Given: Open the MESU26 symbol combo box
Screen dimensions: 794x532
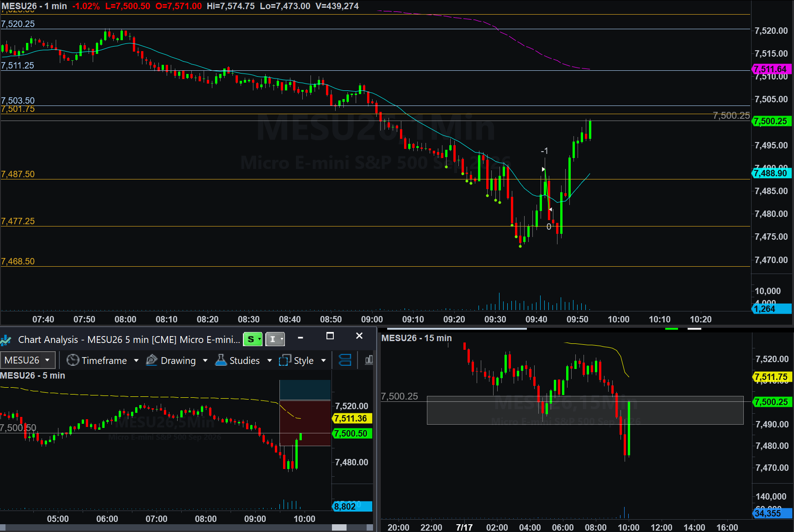Looking at the screenshot, I should [28, 360].
